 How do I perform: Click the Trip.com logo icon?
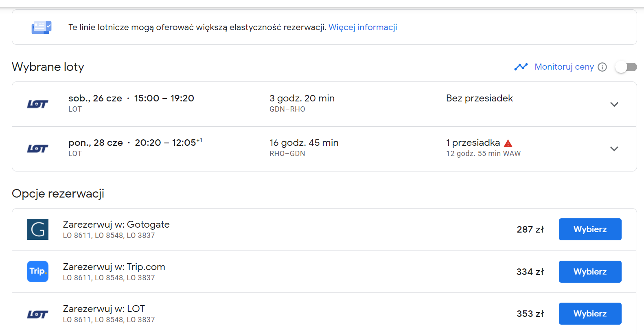pos(37,271)
